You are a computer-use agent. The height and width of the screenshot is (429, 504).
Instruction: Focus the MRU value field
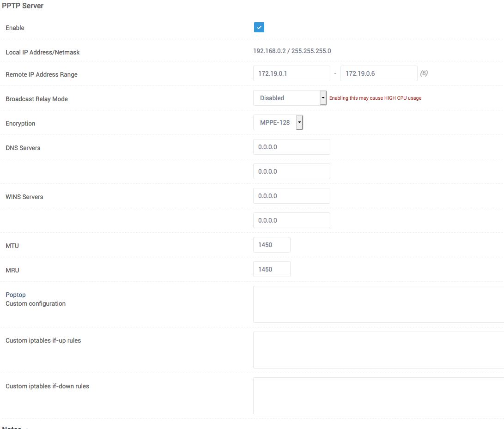click(x=271, y=269)
